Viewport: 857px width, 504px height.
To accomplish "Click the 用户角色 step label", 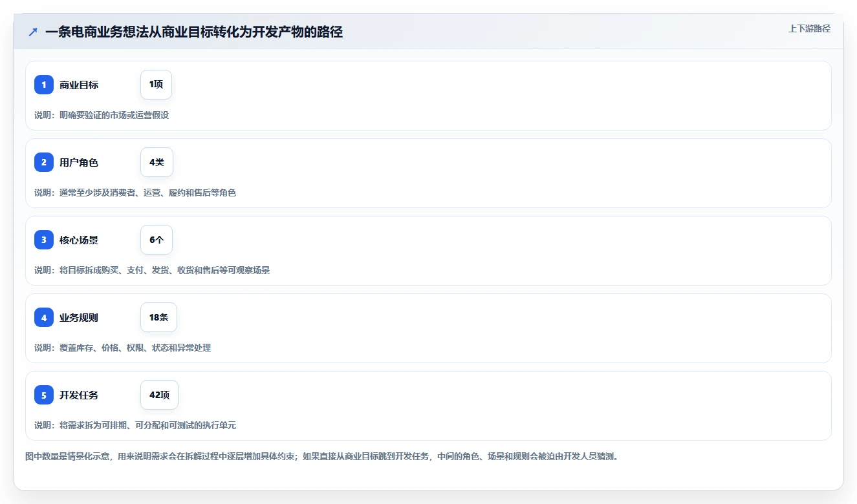I will coord(79,162).
